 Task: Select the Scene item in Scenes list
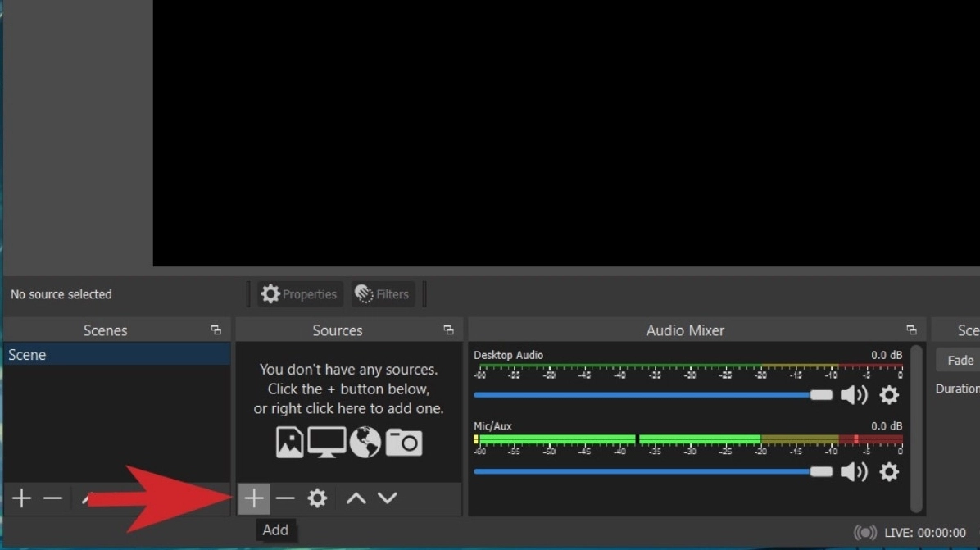tap(116, 355)
